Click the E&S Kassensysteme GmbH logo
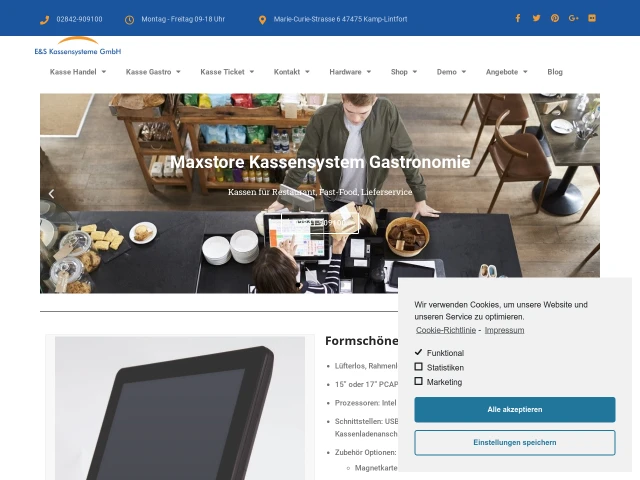 78,46
